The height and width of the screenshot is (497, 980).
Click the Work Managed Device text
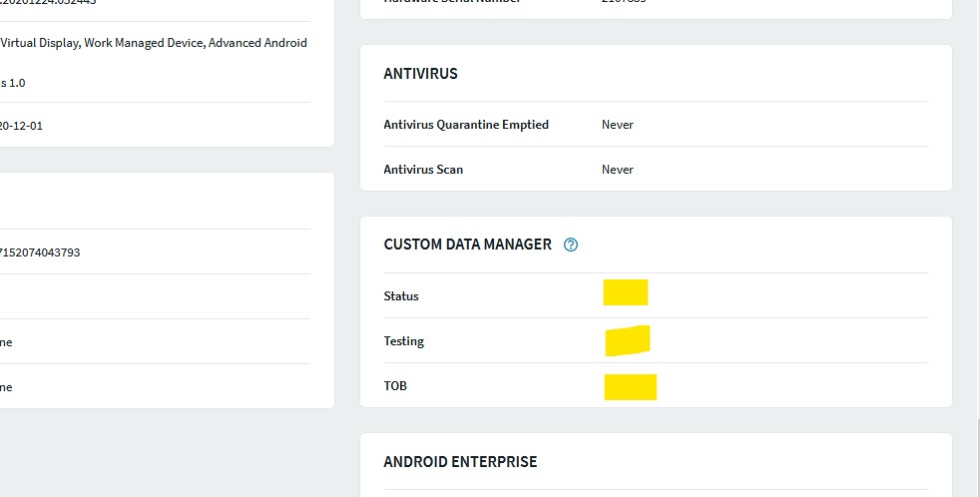143,43
